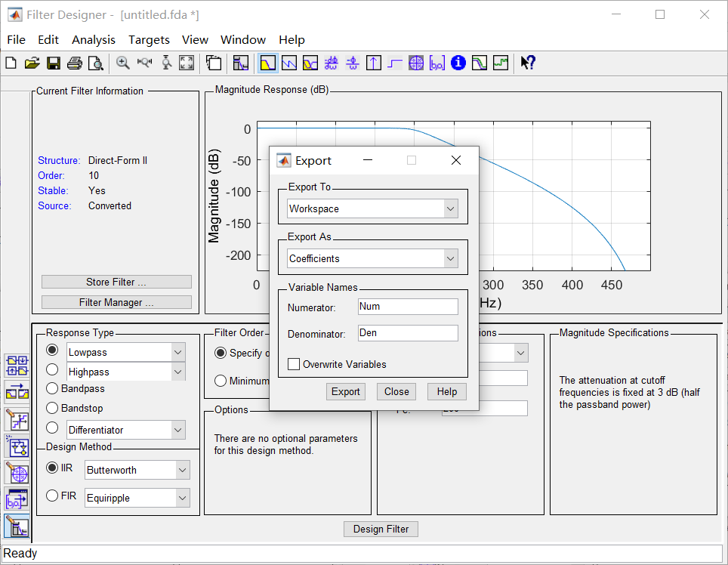Viewport: 728px width, 565px height.
Task: Open the Edit menu
Action: 48,40
